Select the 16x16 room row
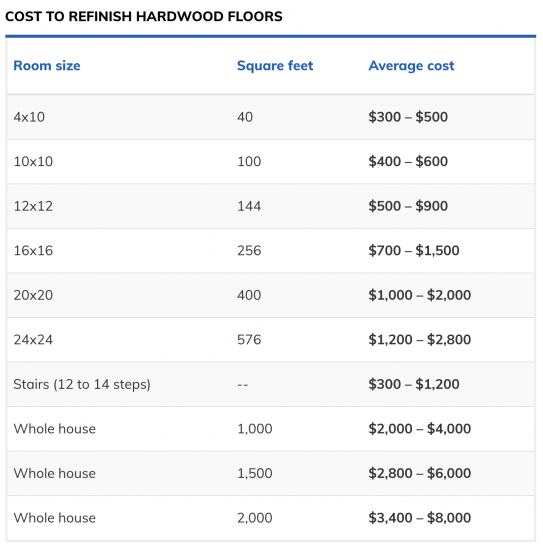The image size is (543, 544). click(271, 250)
